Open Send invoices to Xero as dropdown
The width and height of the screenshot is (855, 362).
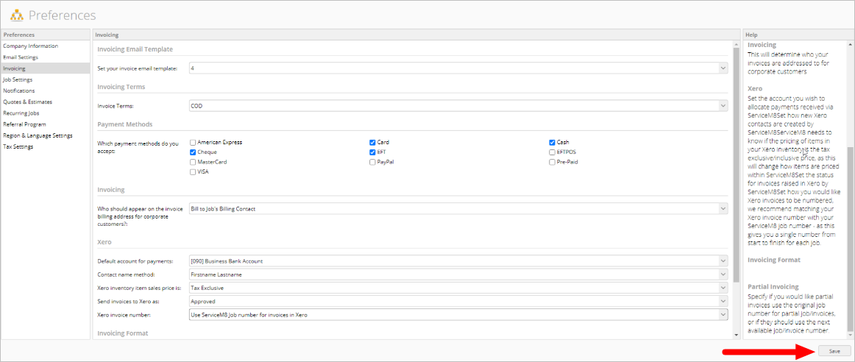[458, 301]
